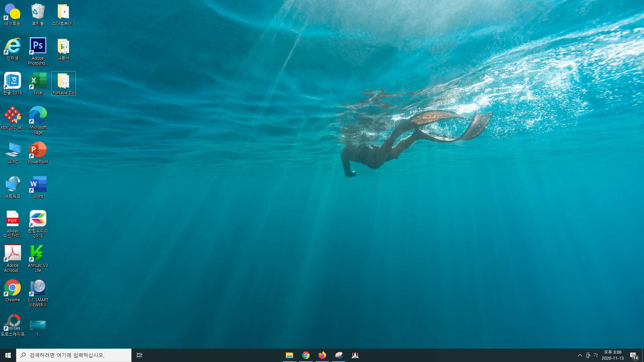Open File Explorer from the taskbar
This screenshot has height=362, width=644.
289,355
